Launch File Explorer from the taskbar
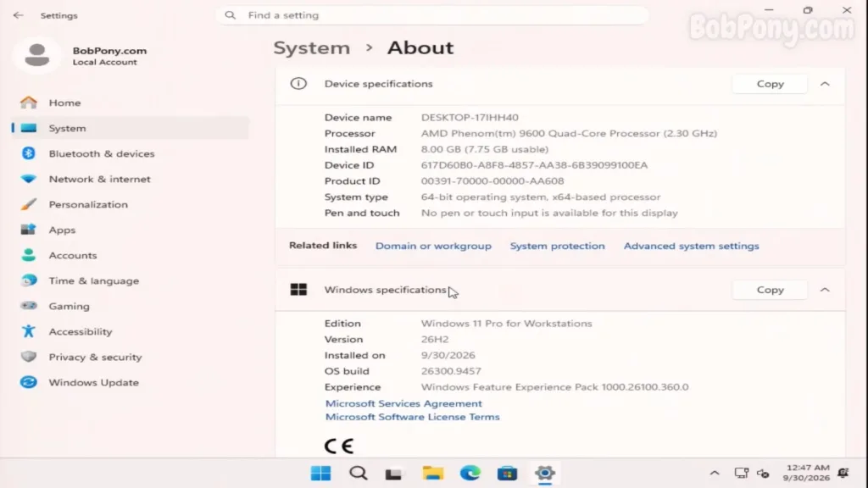The width and height of the screenshot is (868, 488). tap(433, 474)
